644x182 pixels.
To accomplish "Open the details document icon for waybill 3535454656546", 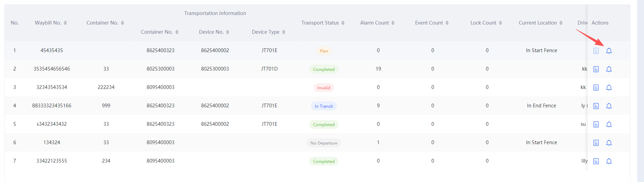I will 596,69.
